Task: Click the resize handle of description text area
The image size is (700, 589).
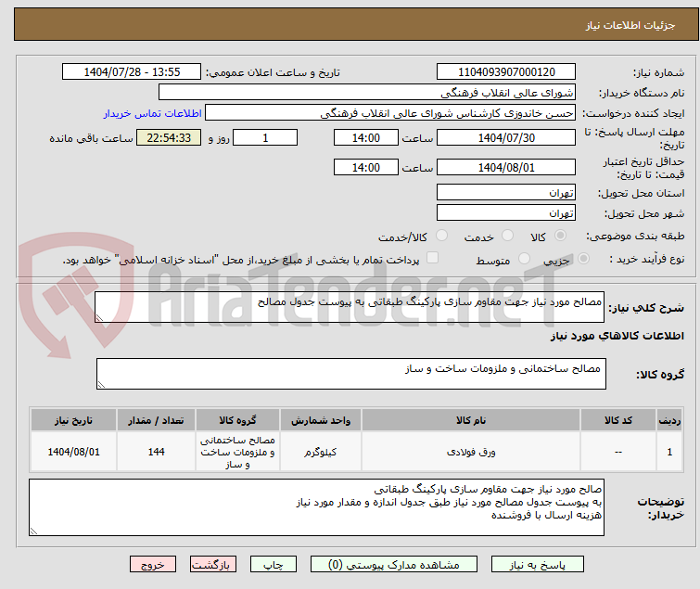Action: (99, 318)
